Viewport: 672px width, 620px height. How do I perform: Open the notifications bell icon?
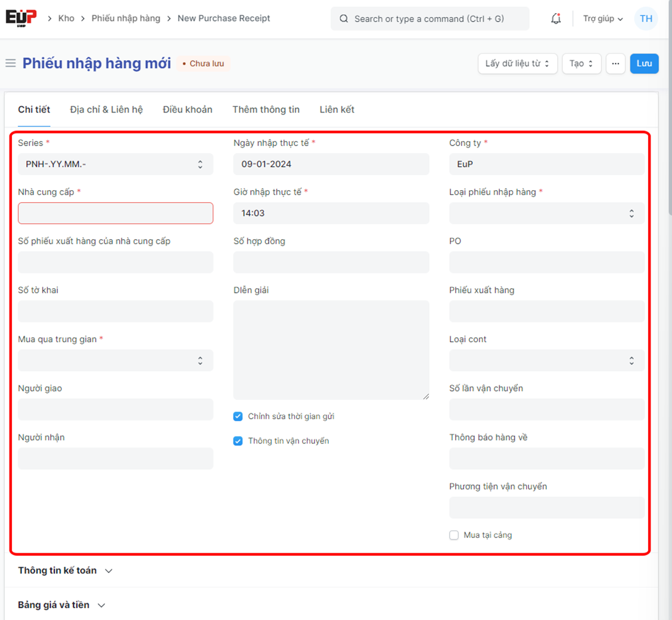(556, 18)
